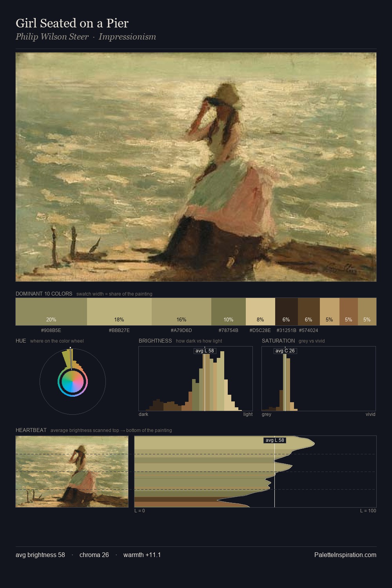Click footer 'chroma 26'
The height and width of the screenshot is (588, 392).
(x=94, y=555)
